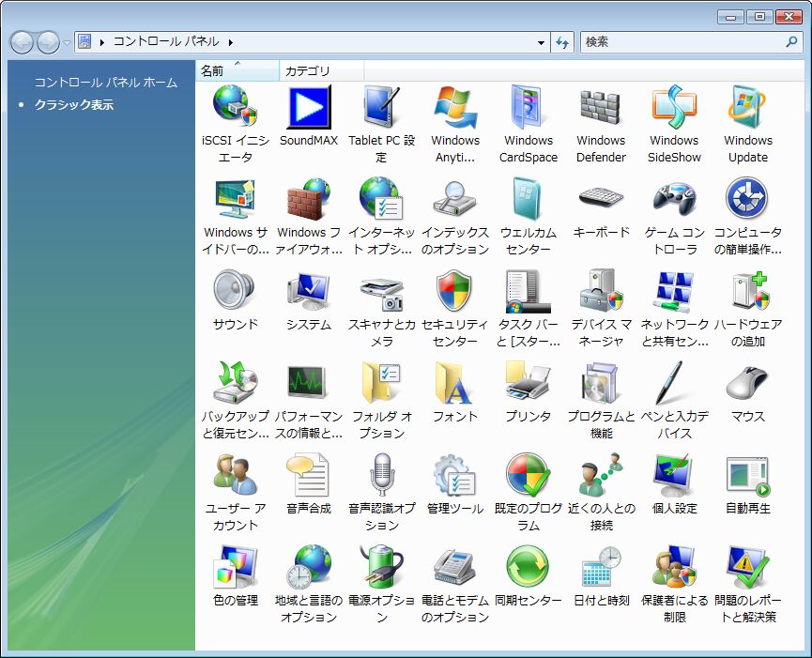Open キーボード settings icon
This screenshot has width=812, height=658.
pos(601,198)
